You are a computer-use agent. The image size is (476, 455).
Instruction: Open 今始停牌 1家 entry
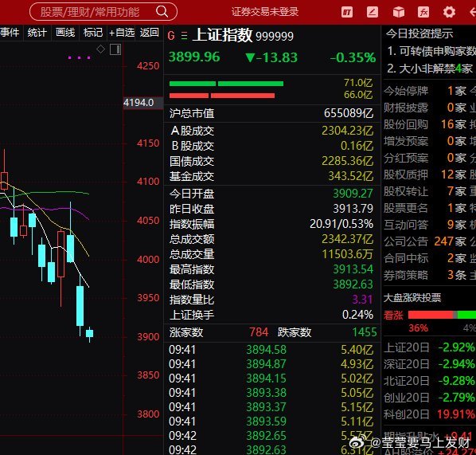pos(425,91)
